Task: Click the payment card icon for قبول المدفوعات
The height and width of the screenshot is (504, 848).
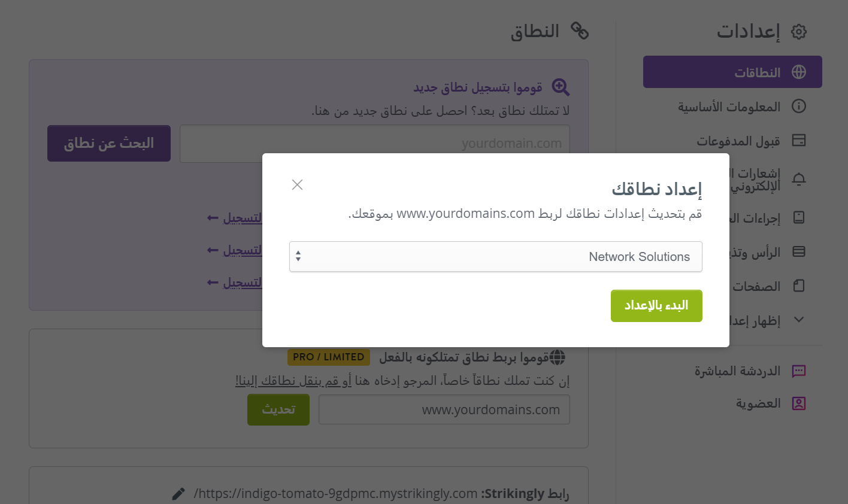Action: point(799,140)
